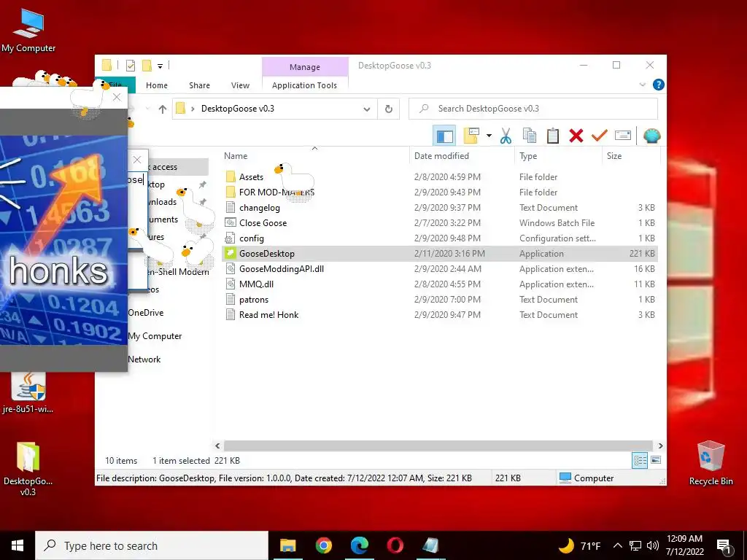Open the My Computer desktop icon
The width and height of the screenshot is (747, 560).
[28, 31]
